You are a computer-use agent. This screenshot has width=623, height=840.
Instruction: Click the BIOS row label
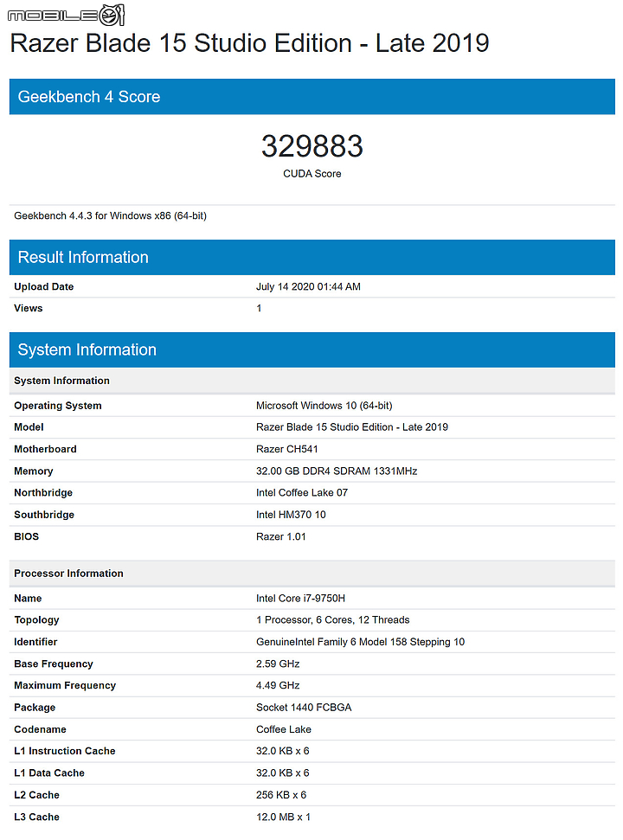point(26,536)
